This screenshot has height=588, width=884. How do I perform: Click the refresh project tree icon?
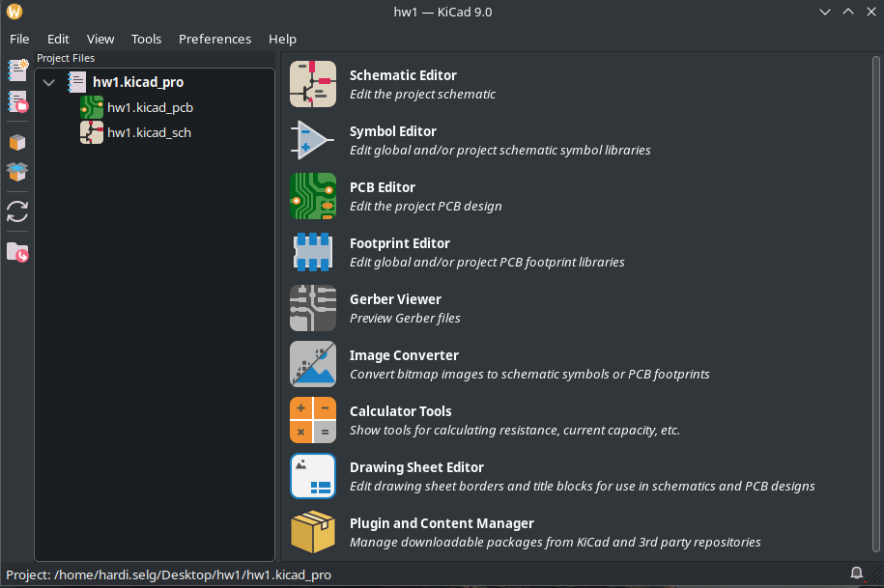pos(17,211)
